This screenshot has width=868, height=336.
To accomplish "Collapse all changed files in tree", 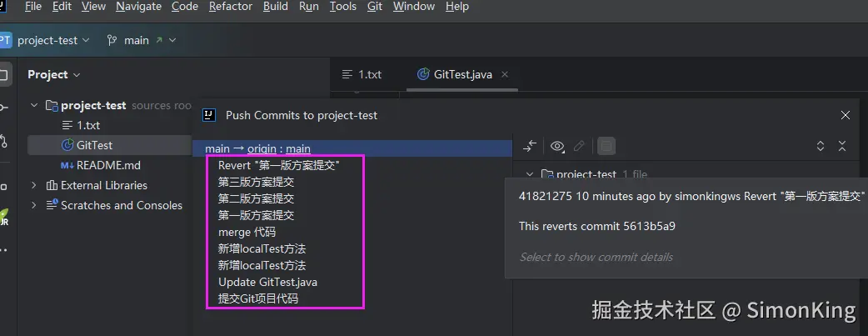I will [842, 147].
